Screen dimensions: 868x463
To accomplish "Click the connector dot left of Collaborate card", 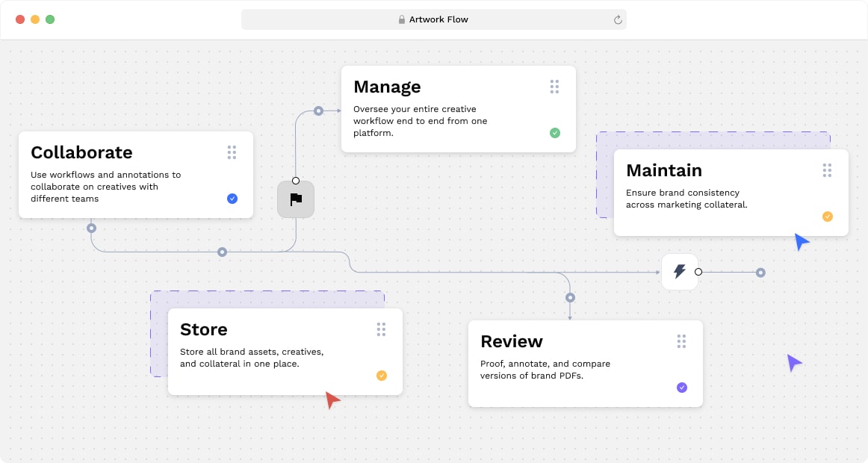I will coord(91,229).
